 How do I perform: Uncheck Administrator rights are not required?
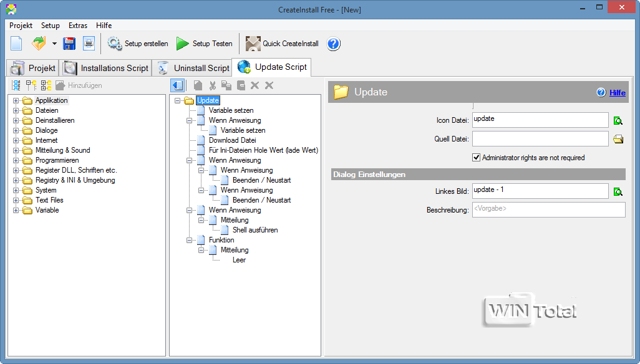click(x=477, y=158)
